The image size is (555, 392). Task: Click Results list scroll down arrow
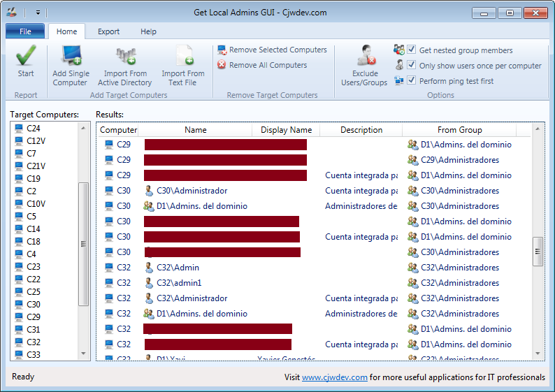click(x=538, y=354)
